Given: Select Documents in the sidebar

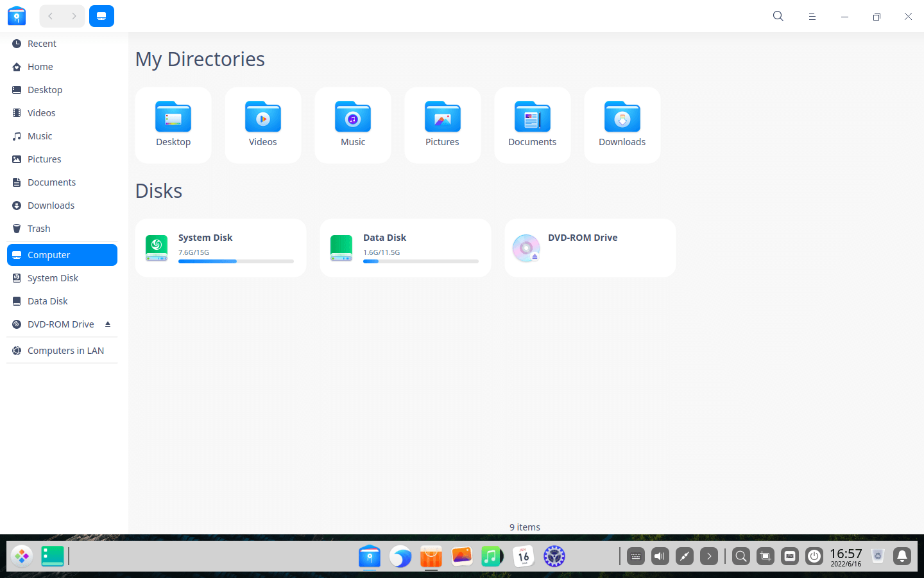Looking at the screenshot, I should [x=62, y=182].
